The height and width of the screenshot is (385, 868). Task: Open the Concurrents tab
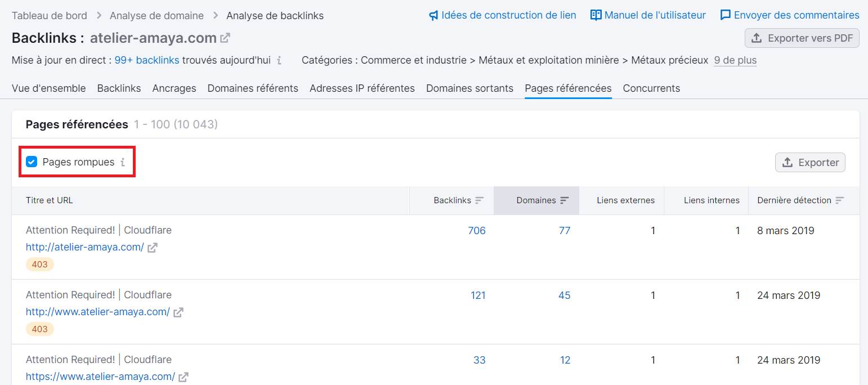(651, 88)
